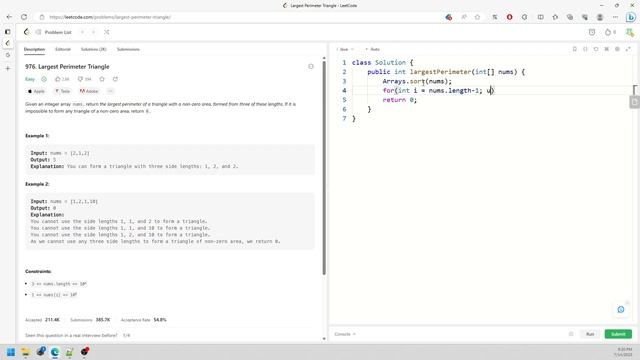Click the solved status check icon beside Easy
Viewport: 640px width, 360px height.
pos(44,79)
